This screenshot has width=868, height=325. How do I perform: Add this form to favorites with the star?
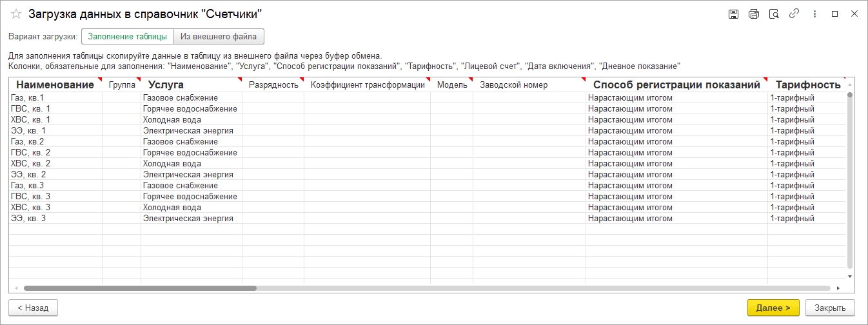coord(16,14)
